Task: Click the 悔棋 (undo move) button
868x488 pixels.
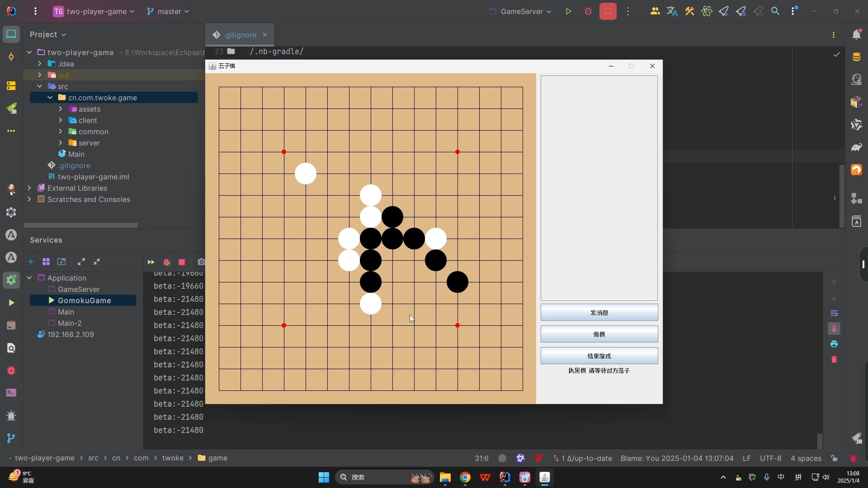Action: click(x=599, y=334)
